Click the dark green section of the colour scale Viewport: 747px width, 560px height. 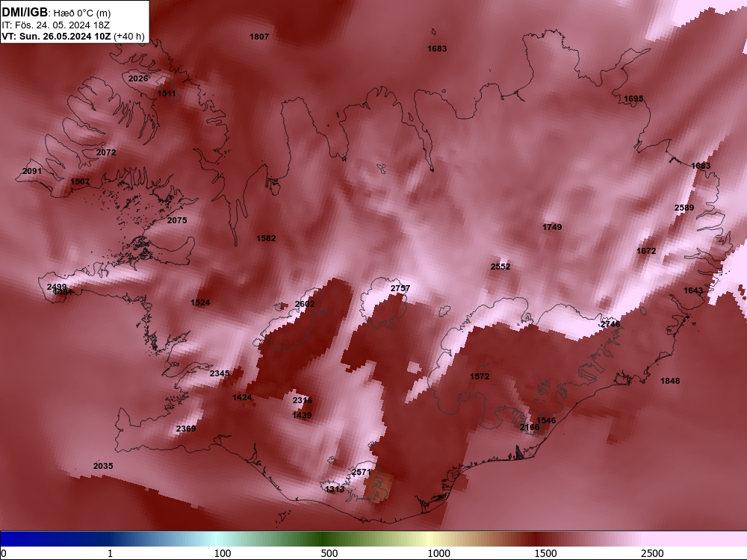point(324,539)
